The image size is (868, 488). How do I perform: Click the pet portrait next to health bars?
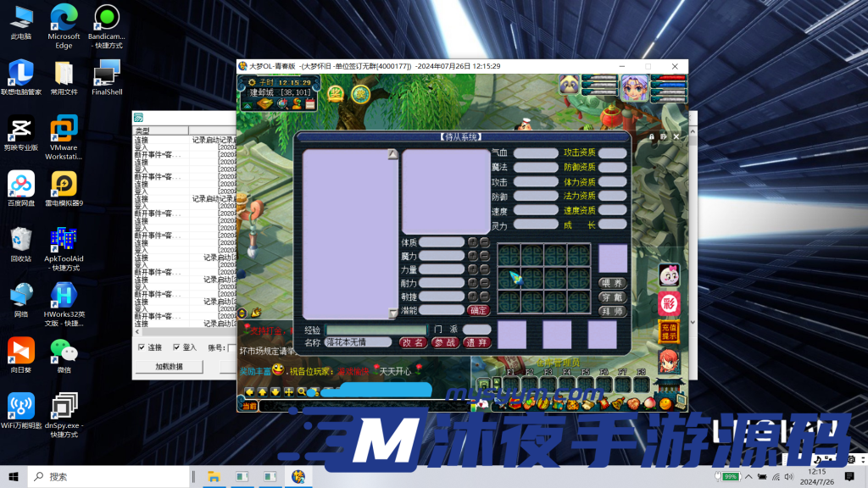point(569,86)
